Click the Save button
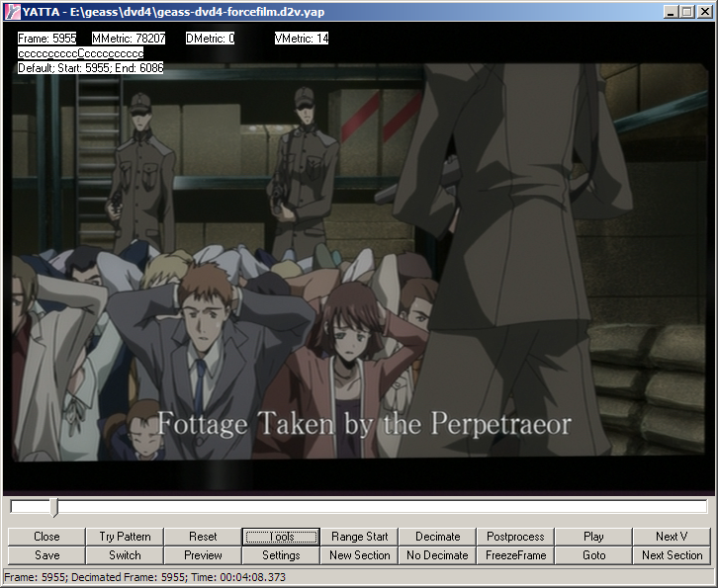This screenshot has width=718, height=588. tap(46, 555)
